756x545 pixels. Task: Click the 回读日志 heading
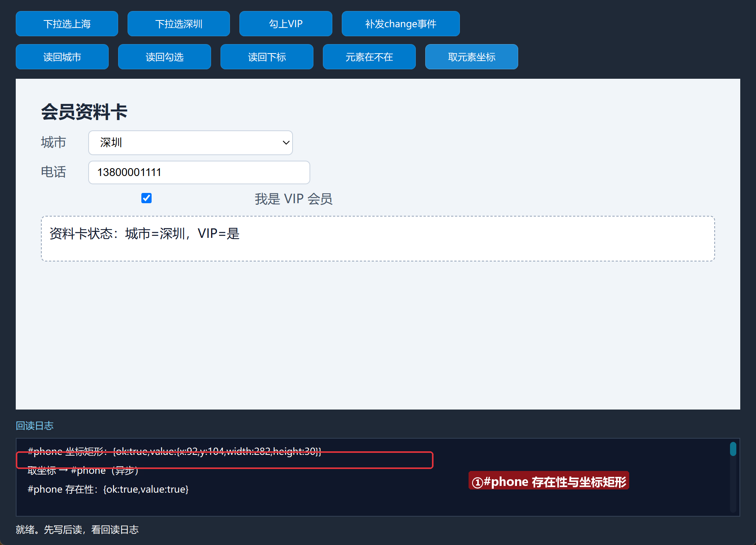(x=35, y=426)
